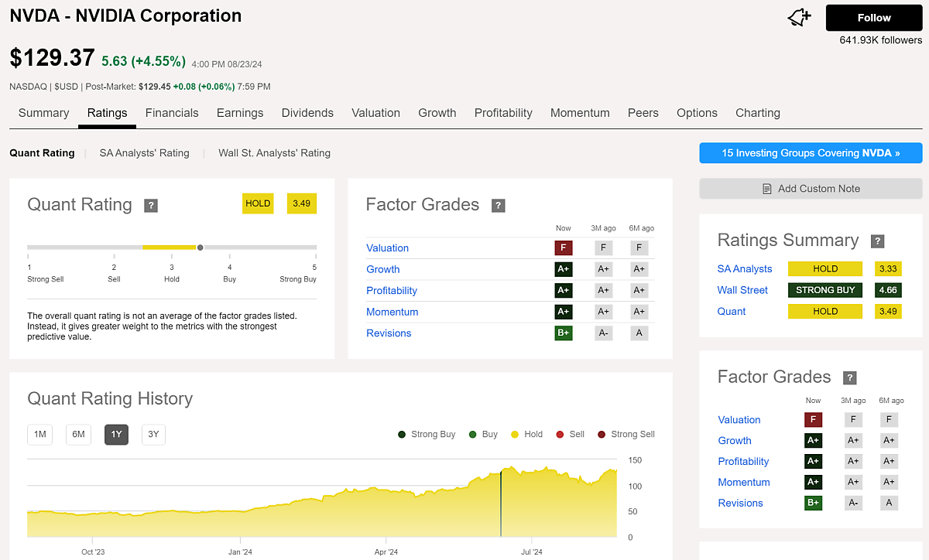This screenshot has width=929, height=560.
Task: Click the Follow button
Action: click(x=874, y=18)
